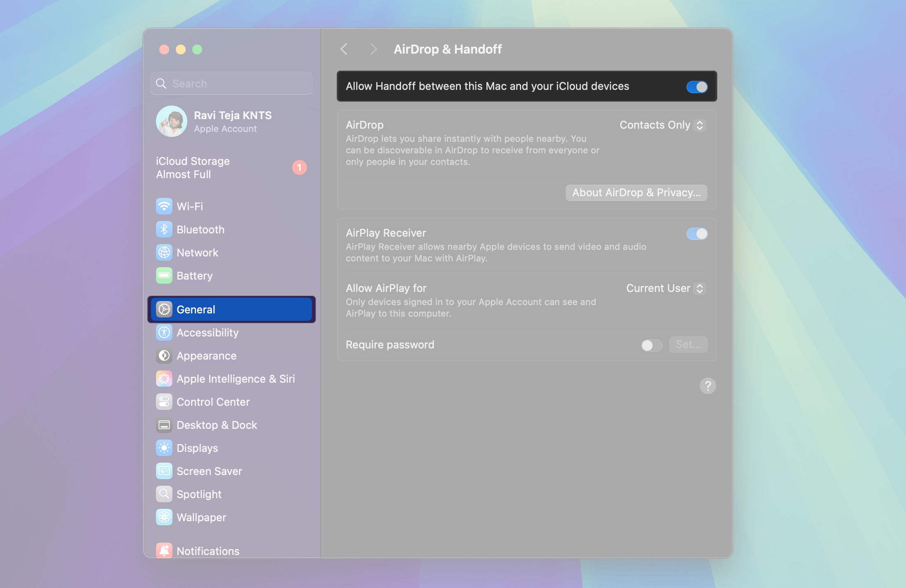
Task: Enable the Require password toggle
Action: click(651, 345)
